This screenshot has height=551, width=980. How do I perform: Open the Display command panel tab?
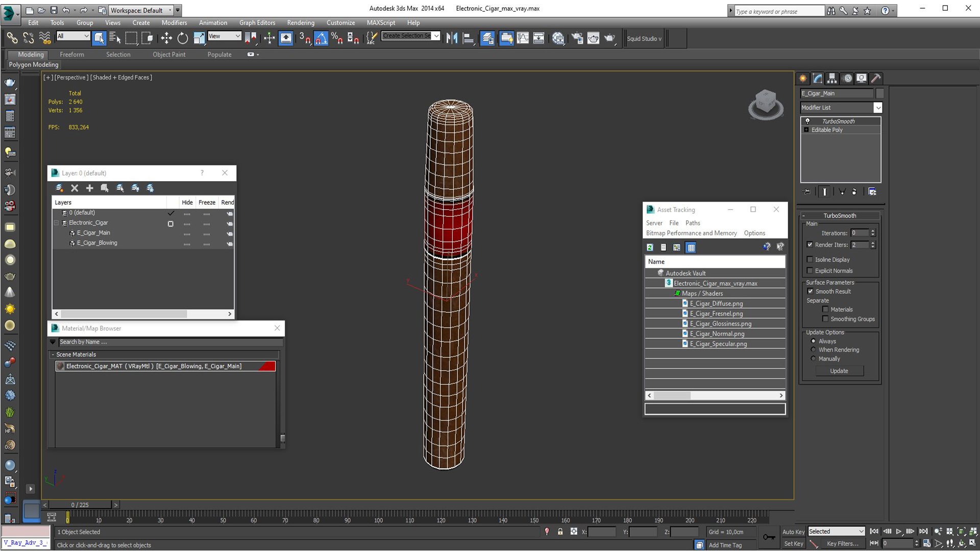coord(862,78)
